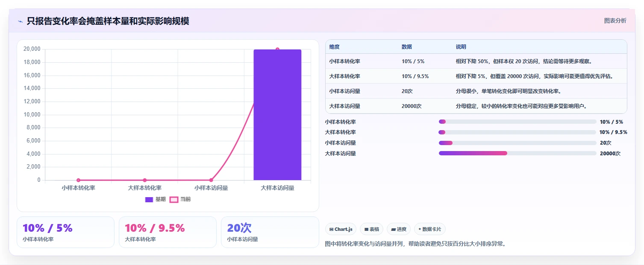Select the Chart.js tag chip
The width and height of the screenshot is (644, 265).
coord(341,229)
